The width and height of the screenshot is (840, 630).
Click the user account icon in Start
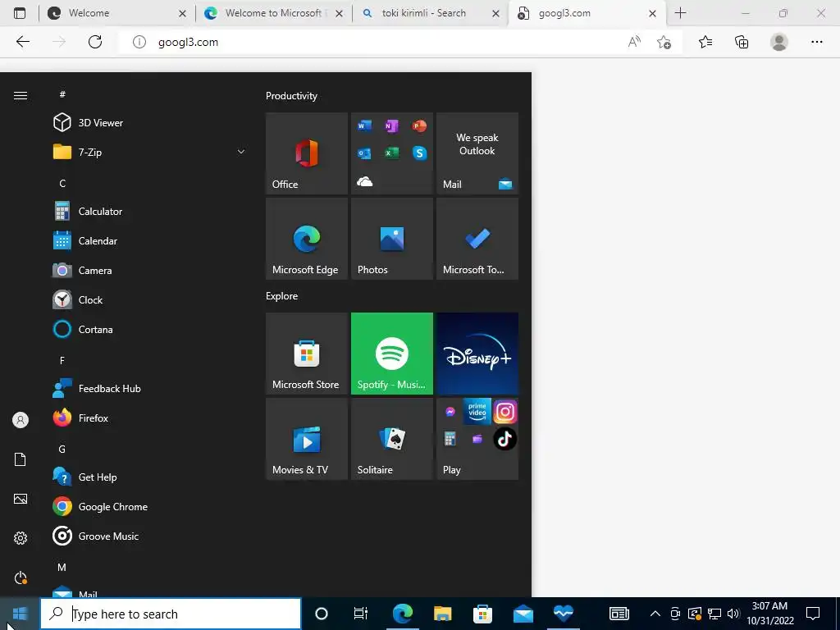(21, 420)
